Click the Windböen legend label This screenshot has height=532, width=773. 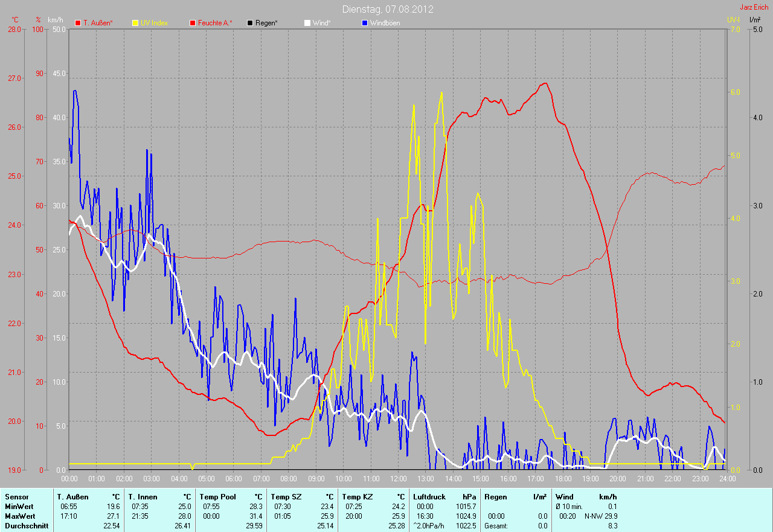(x=385, y=23)
